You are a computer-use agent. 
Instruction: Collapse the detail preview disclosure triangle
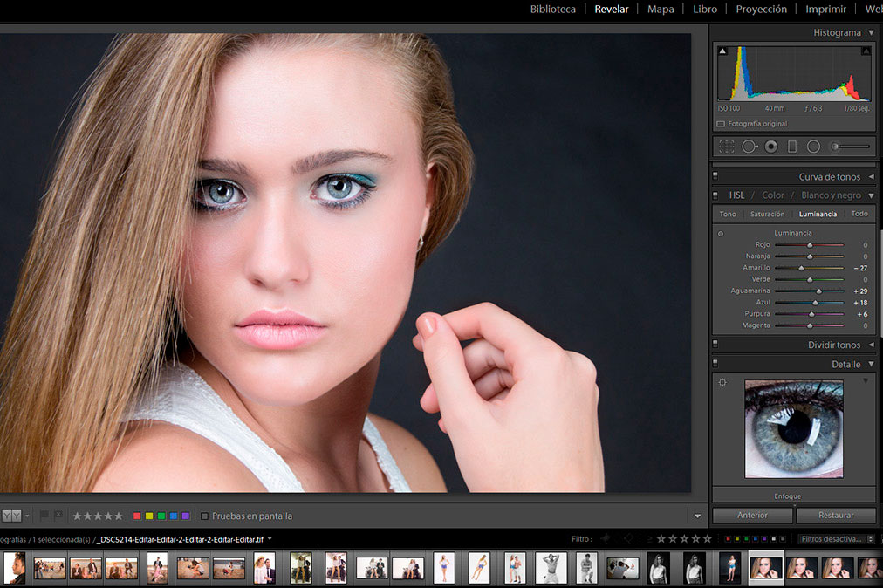866,381
